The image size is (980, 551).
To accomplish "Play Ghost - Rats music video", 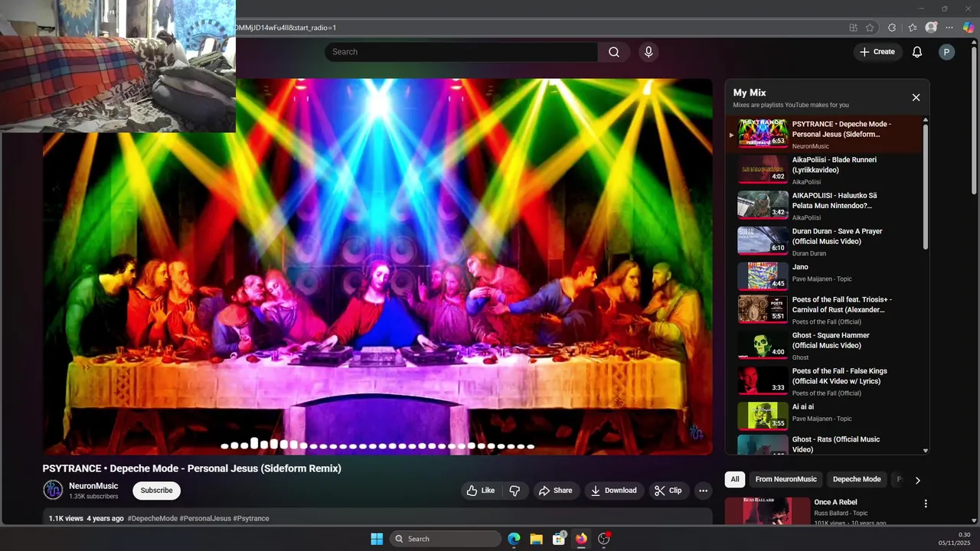I will [825, 444].
